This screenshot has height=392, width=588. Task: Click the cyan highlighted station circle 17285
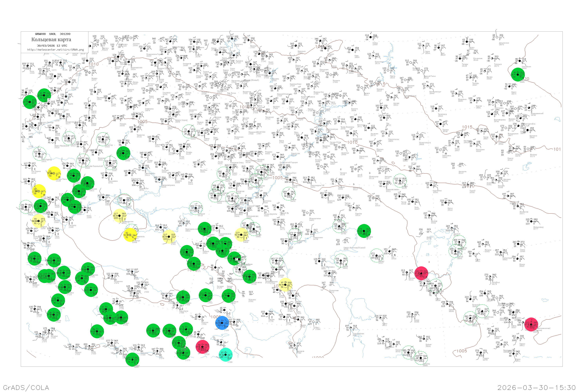click(226, 355)
